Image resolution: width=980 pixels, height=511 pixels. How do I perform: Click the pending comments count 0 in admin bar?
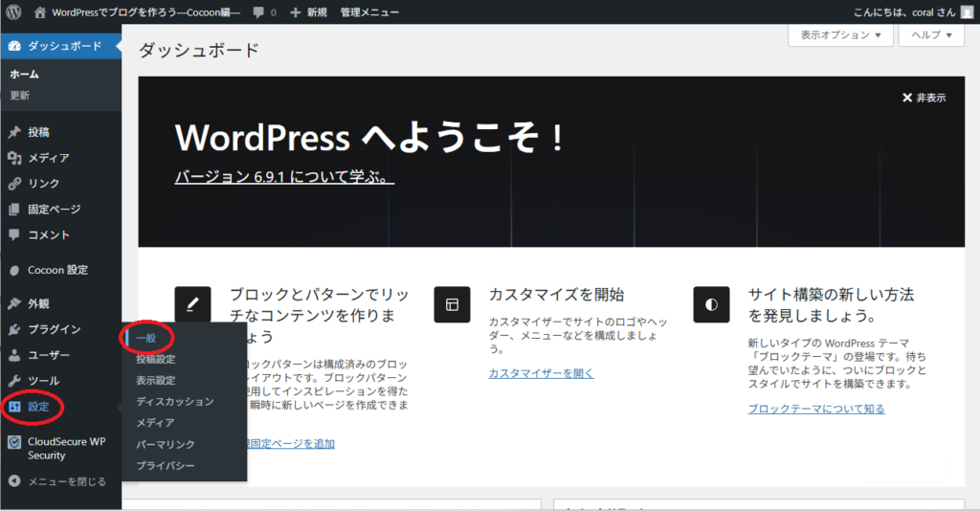pyautogui.click(x=273, y=12)
